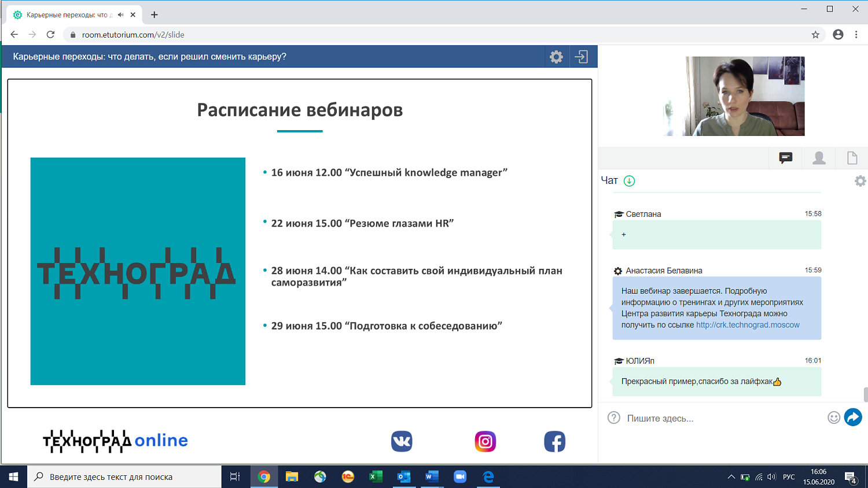Click '16 июня 12.00' webinar line
Screen dimensions: 868x488
(x=389, y=172)
